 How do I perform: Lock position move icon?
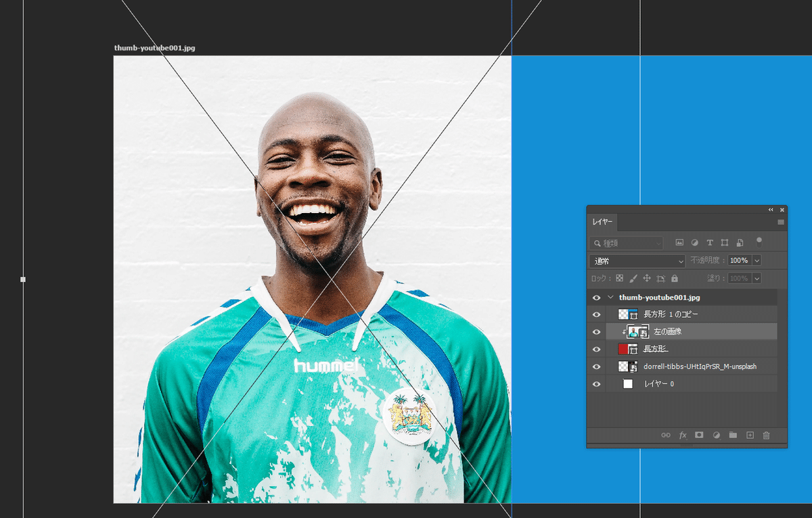tap(647, 278)
